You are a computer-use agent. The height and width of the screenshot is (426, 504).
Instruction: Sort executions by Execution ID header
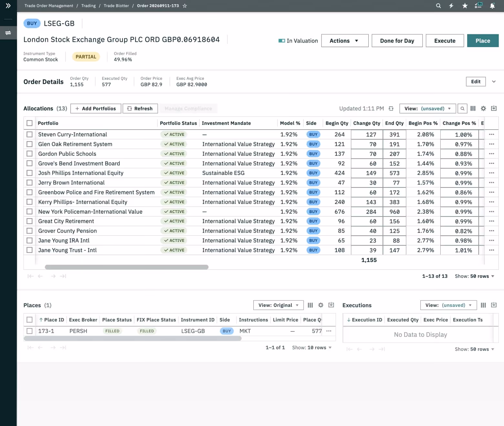pos(364,319)
